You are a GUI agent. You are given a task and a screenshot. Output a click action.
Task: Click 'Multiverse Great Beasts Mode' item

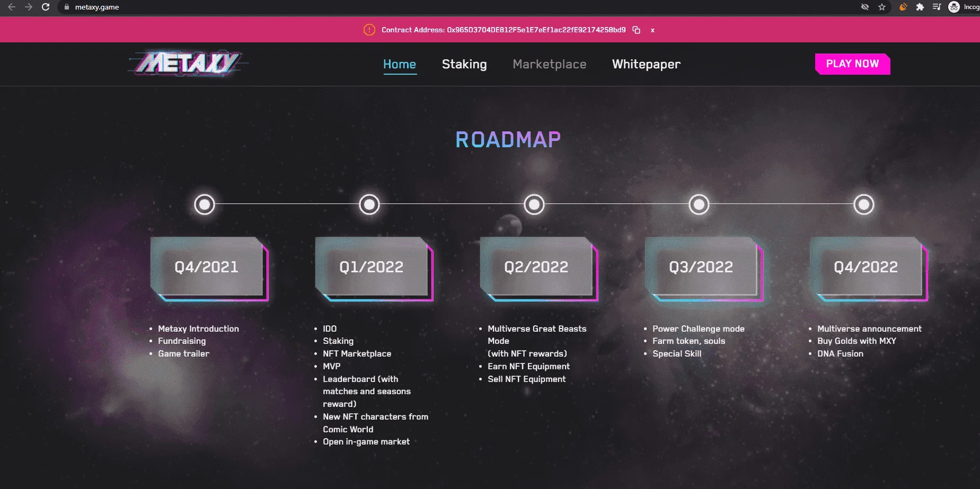[537, 341]
